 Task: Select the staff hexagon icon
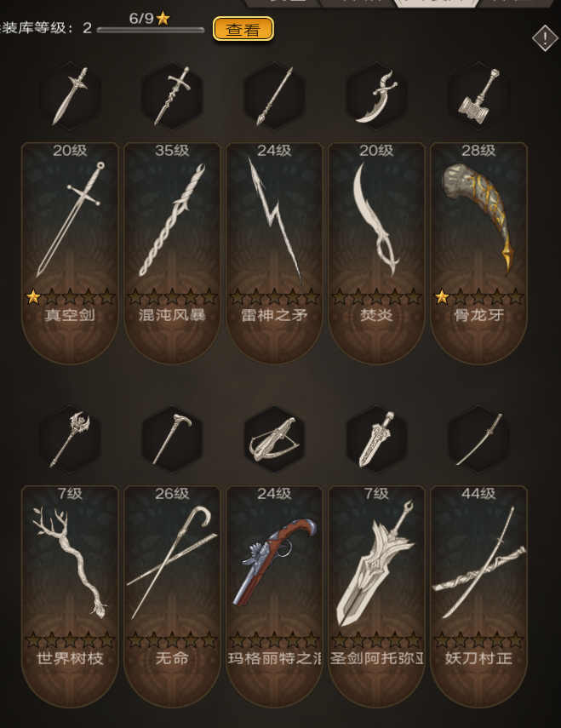[x=70, y=439]
